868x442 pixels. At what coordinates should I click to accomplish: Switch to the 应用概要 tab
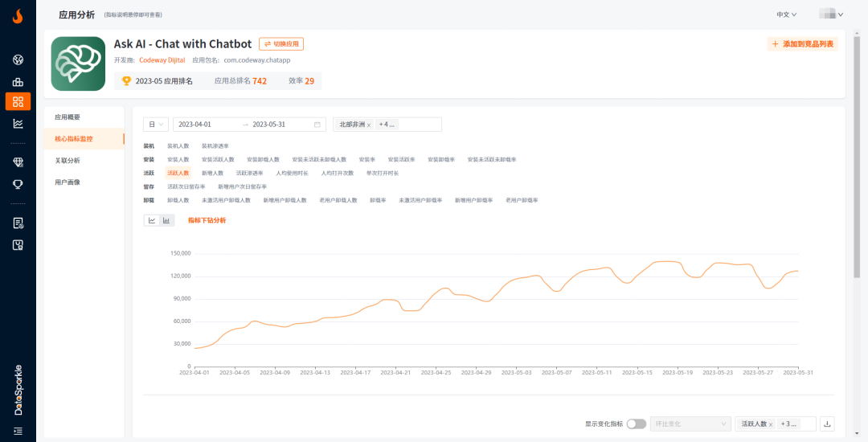click(x=68, y=117)
